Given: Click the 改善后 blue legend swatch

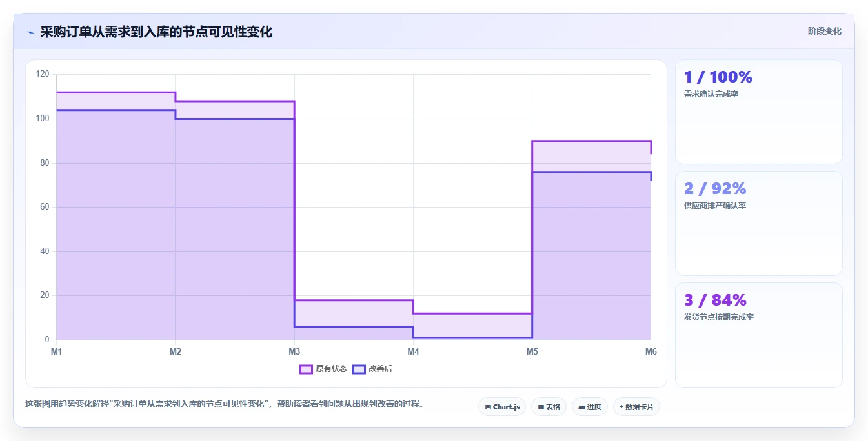Looking at the screenshot, I should tap(359, 369).
